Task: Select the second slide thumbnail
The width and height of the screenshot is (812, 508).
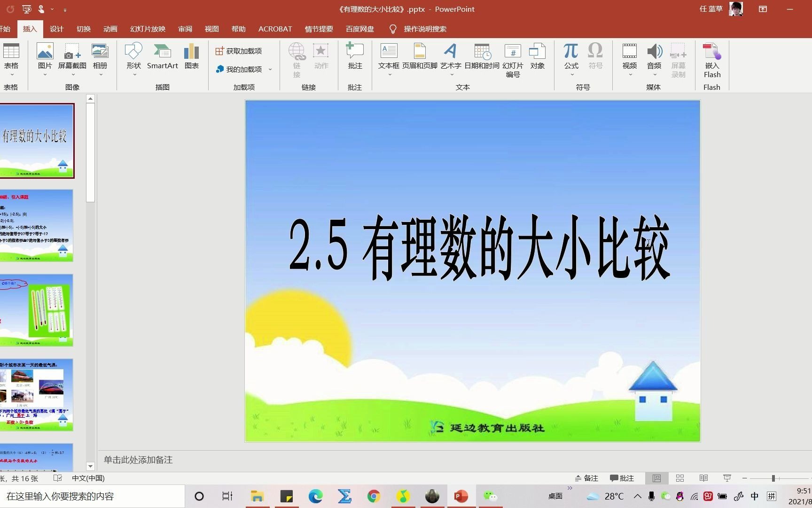Action: click(x=37, y=226)
